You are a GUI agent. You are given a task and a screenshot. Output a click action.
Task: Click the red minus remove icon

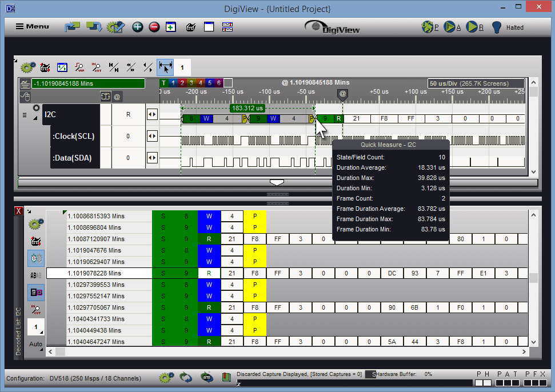tap(154, 27)
